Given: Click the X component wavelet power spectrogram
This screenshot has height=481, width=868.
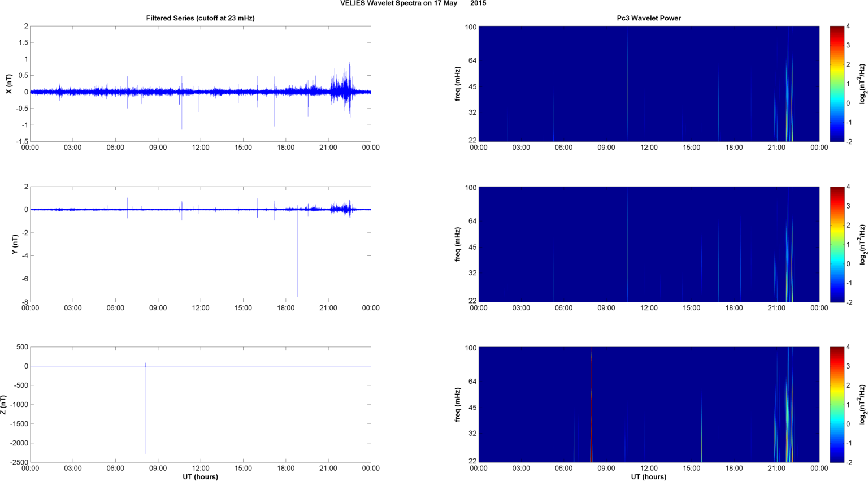Looking at the screenshot, I should [649, 84].
